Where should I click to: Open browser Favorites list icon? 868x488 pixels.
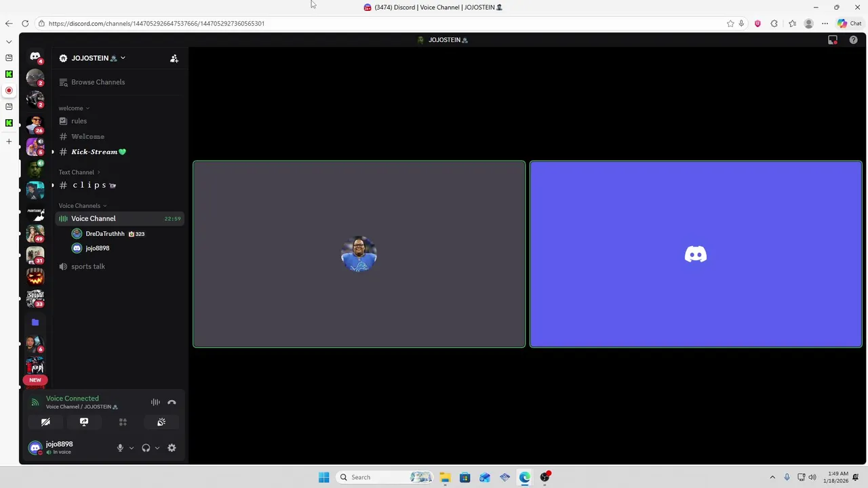(x=792, y=24)
